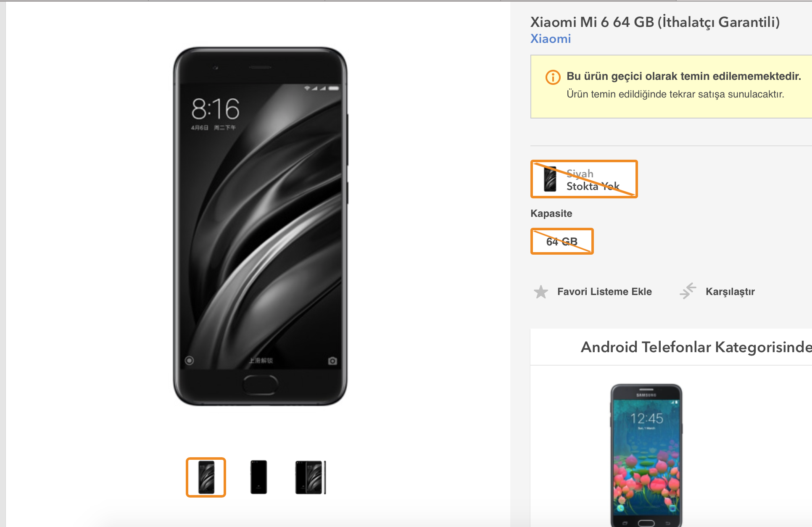Click the Kapasite label
Image resolution: width=812 pixels, height=527 pixels.
point(551,213)
